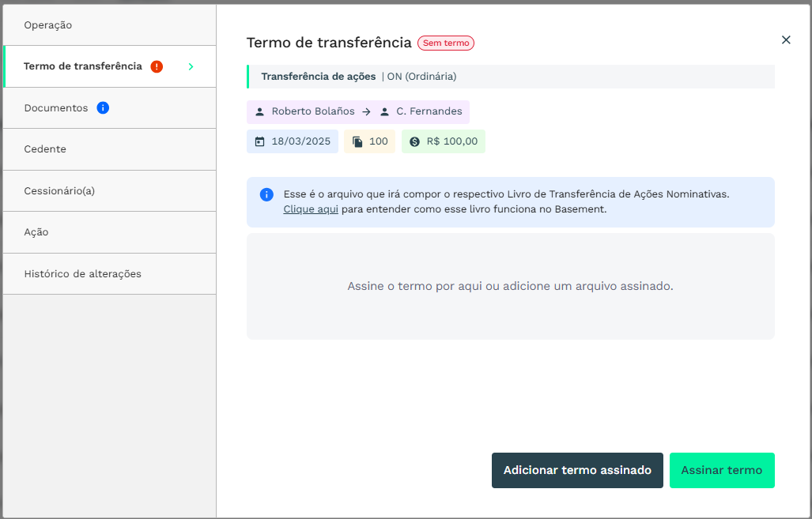Click the person icon beside Roberto Bolaños
812x519 pixels.
(259, 111)
